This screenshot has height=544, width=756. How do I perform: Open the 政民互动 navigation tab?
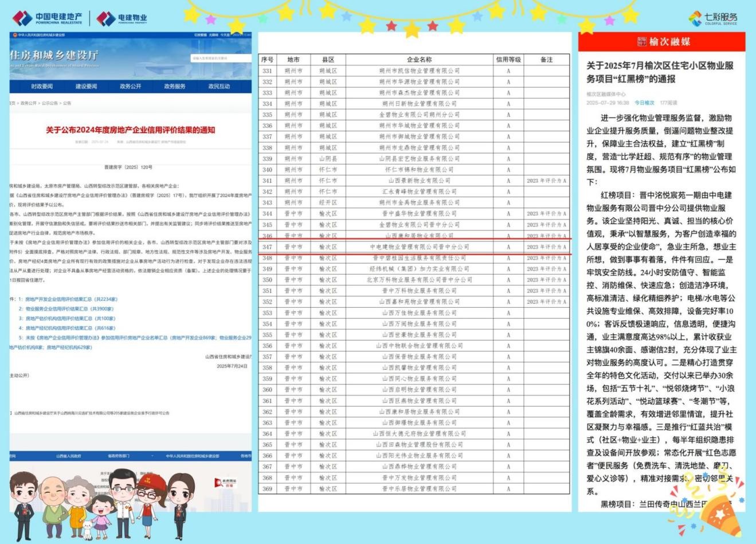pyautogui.click(x=219, y=87)
